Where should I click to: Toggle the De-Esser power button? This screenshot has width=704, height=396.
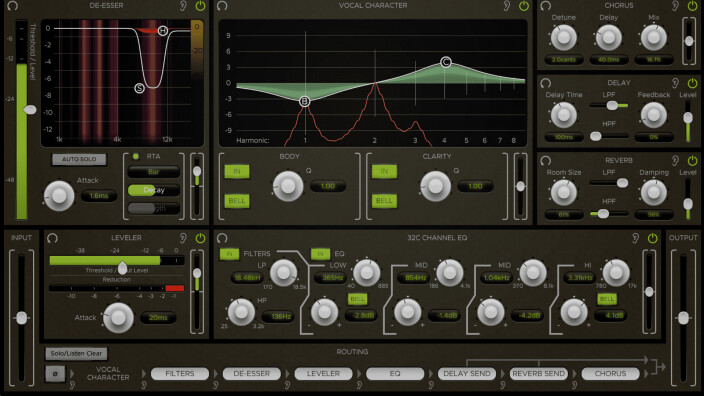pyautogui.click(x=200, y=6)
